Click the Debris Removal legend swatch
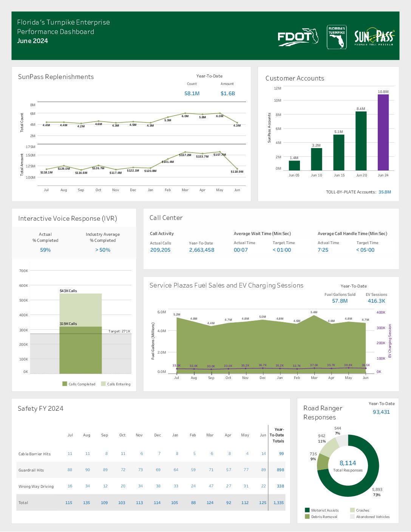 click(307, 517)
